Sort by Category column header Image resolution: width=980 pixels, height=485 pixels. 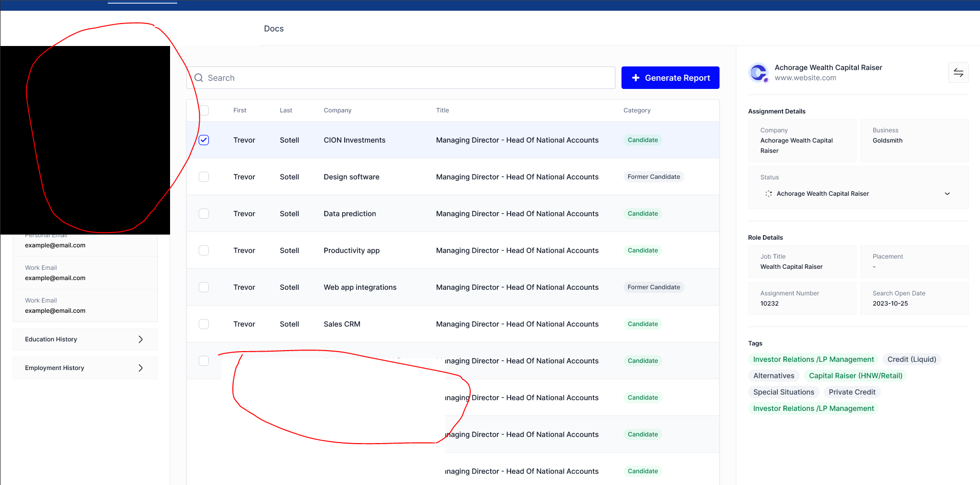point(637,110)
